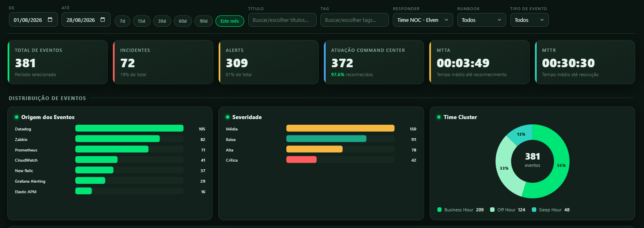Click the 13% donut segment
The width and height of the screenshot is (644, 228).
pyautogui.click(x=521, y=134)
